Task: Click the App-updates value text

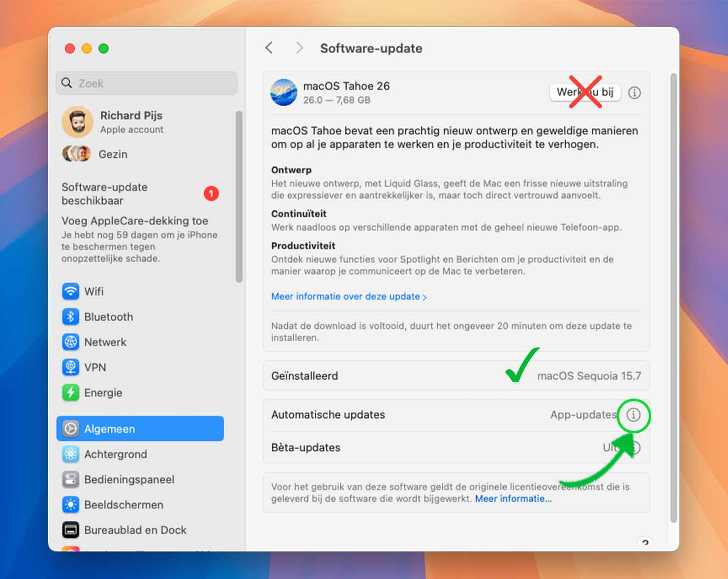Action: tap(583, 415)
